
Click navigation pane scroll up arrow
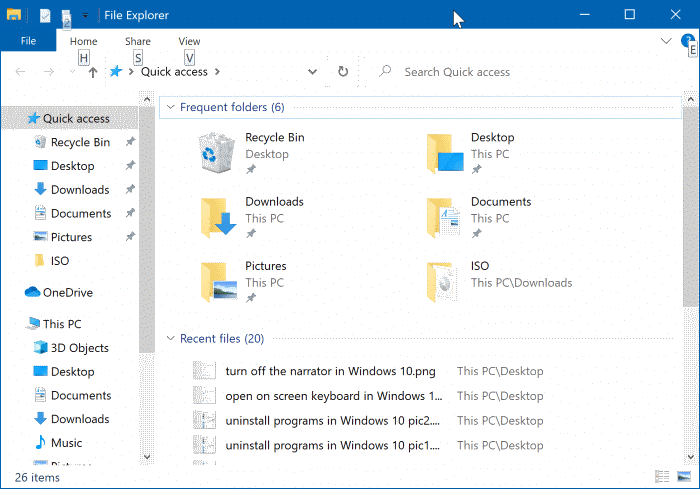pyautogui.click(x=147, y=99)
